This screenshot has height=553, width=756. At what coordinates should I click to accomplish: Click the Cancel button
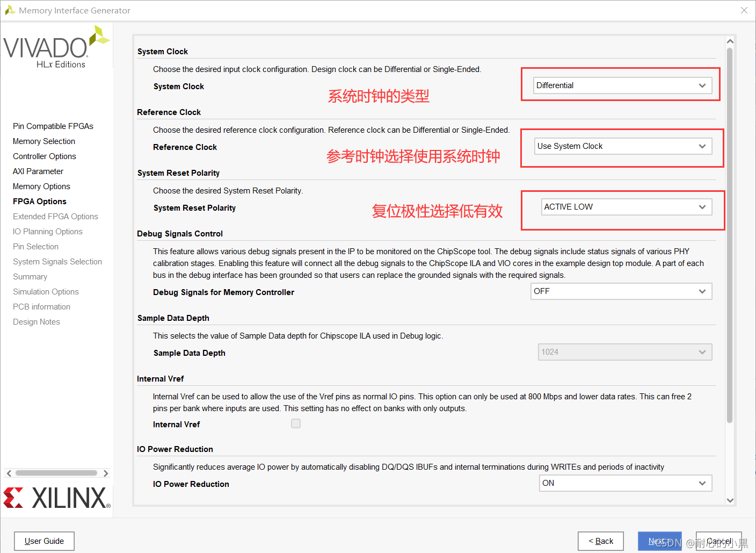(719, 541)
